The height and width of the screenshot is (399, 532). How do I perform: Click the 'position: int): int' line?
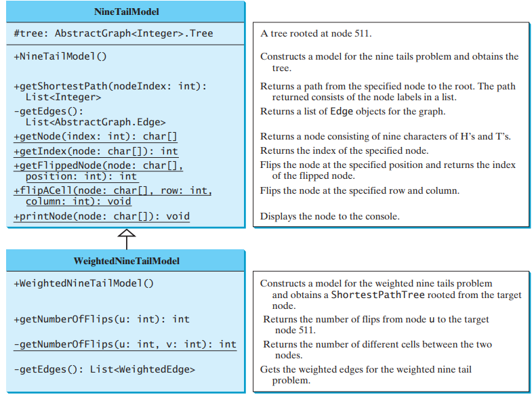point(81,176)
